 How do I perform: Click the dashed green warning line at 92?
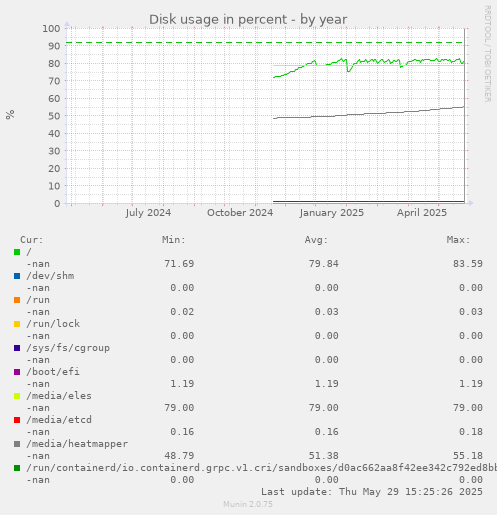click(x=265, y=43)
